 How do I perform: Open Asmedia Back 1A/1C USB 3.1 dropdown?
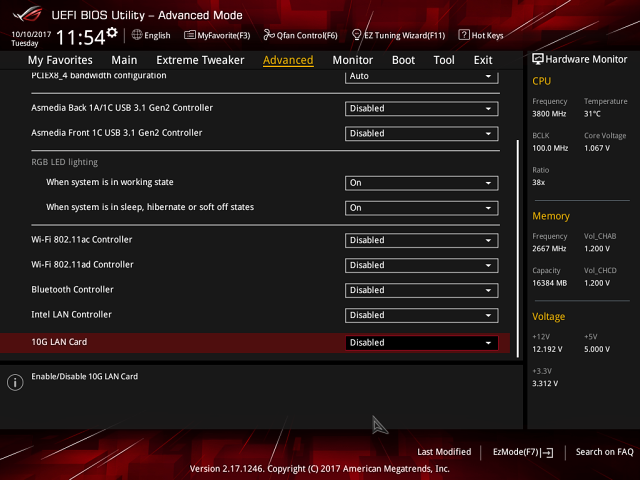[x=421, y=109]
